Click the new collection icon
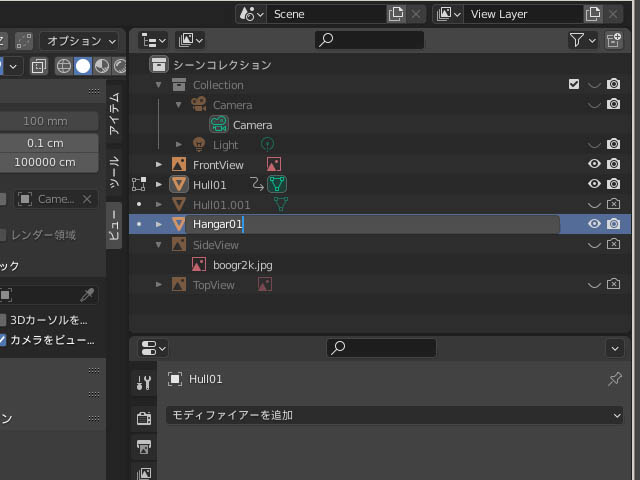This screenshot has width=640, height=480. tap(613, 40)
